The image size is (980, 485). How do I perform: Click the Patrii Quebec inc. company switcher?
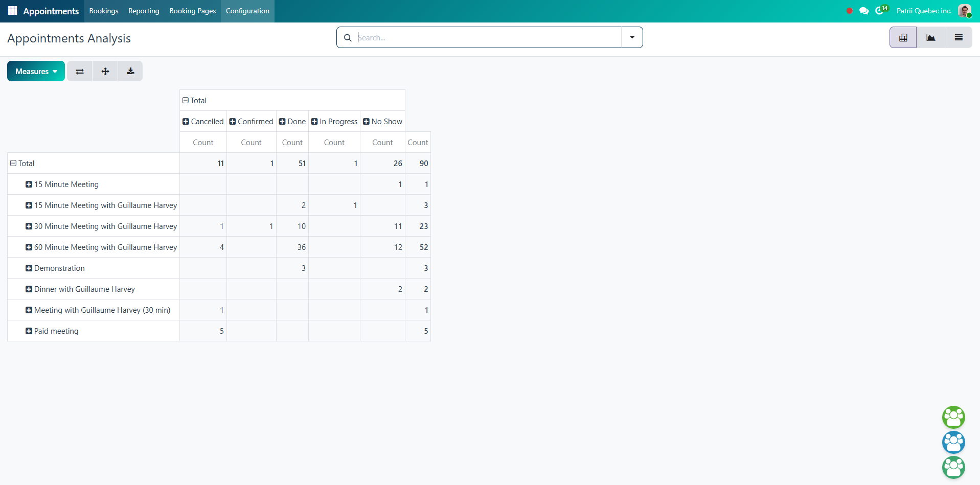924,11
